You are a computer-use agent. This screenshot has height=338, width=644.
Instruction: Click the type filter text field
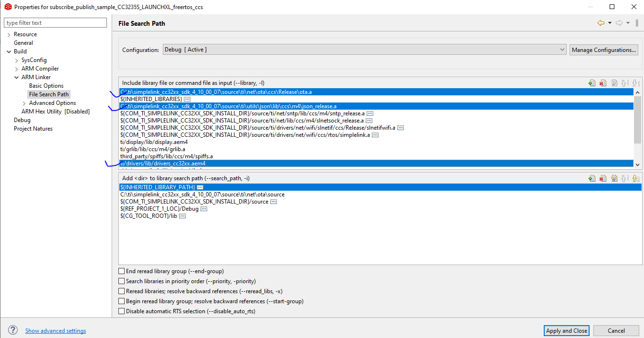click(x=55, y=23)
